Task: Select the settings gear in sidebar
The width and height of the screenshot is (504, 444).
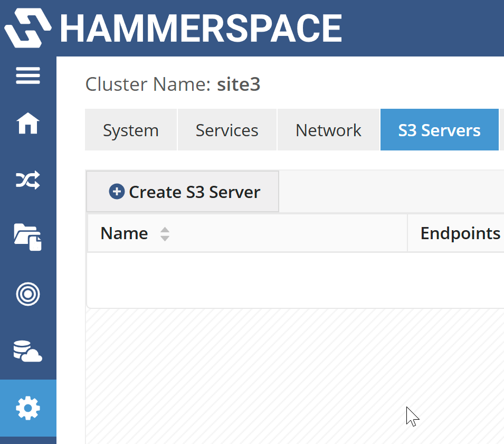Action: coord(28,408)
